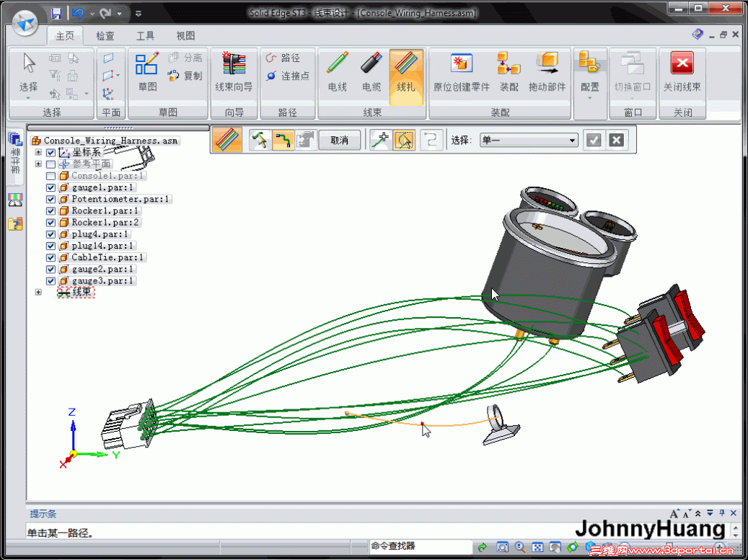748x560 pixels.
Task: Undo the last action in quick access
Action: 77,14
